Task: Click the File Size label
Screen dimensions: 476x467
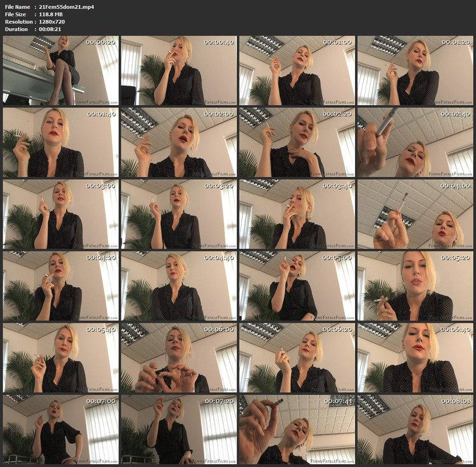Action: tap(16, 14)
